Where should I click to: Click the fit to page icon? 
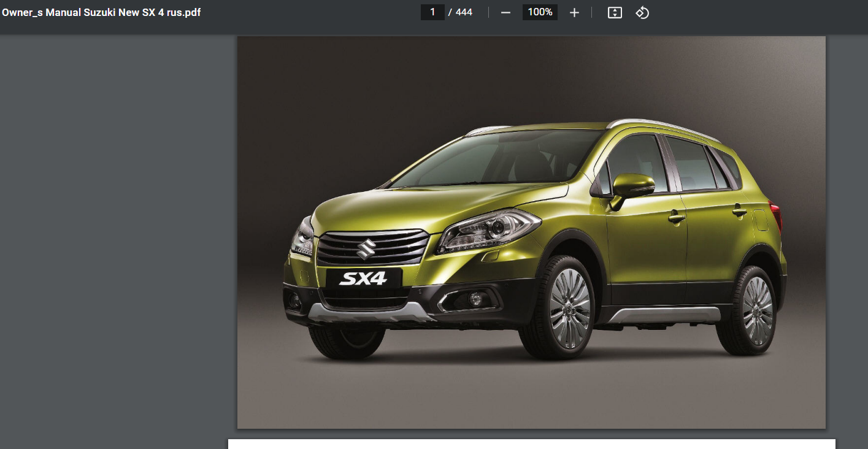[x=615, y=12]
